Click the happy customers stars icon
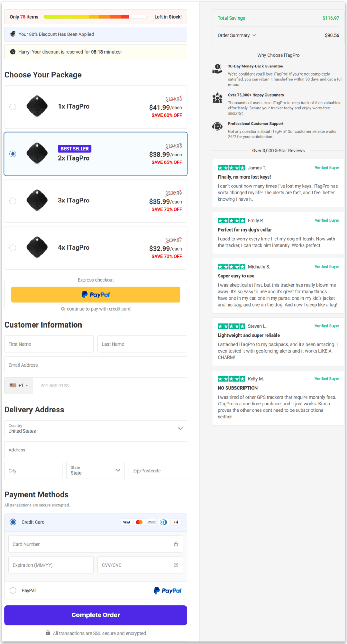This screenshot has width=347, height=644. [217, 98]
